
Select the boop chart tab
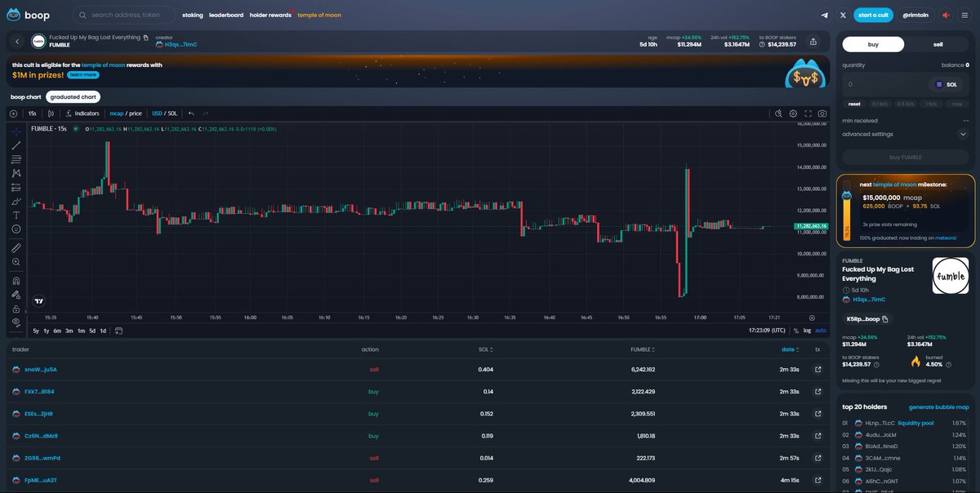click(x=25, y=97)
